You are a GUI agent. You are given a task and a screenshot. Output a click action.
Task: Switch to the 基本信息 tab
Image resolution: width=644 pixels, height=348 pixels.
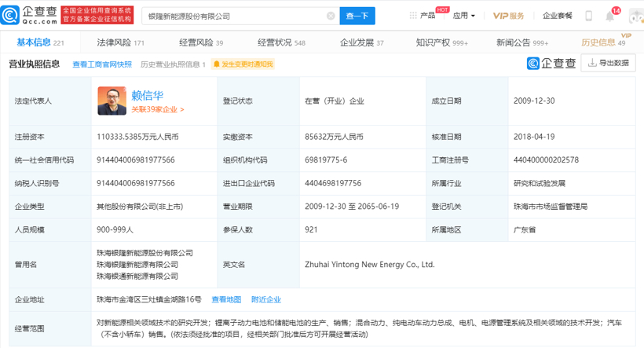tap(40, 42)
